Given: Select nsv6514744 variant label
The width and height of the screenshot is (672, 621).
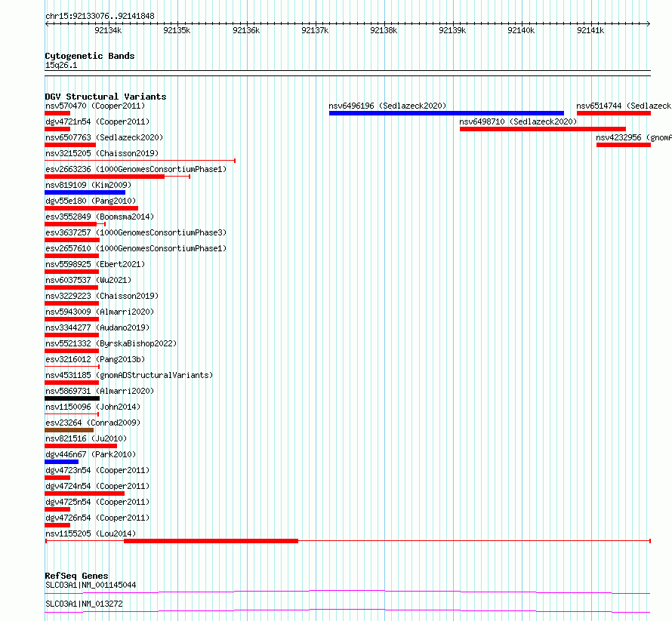Looking at the screenshot, I should (x=624, y=106).
